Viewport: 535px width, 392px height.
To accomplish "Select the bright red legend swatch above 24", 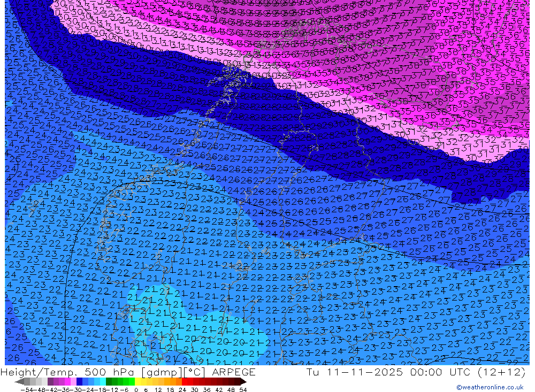I will click(185, 382).
